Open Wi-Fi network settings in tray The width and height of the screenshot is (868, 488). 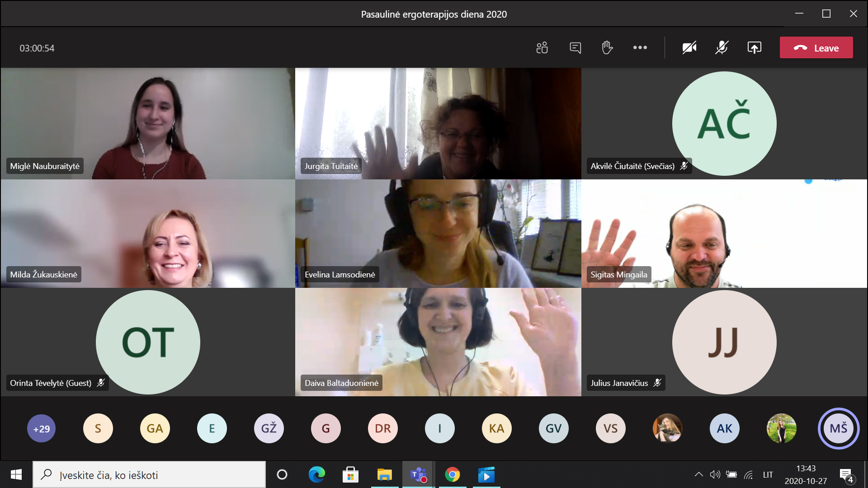(x=749, y=474)
